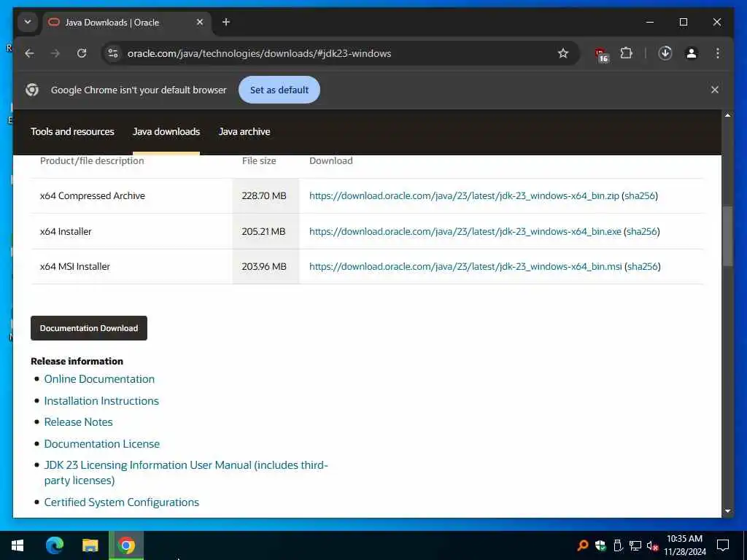Launch Microsoft Edge from taskbar
This screenshot has height=560, width=747.
(x=55, y=545)
